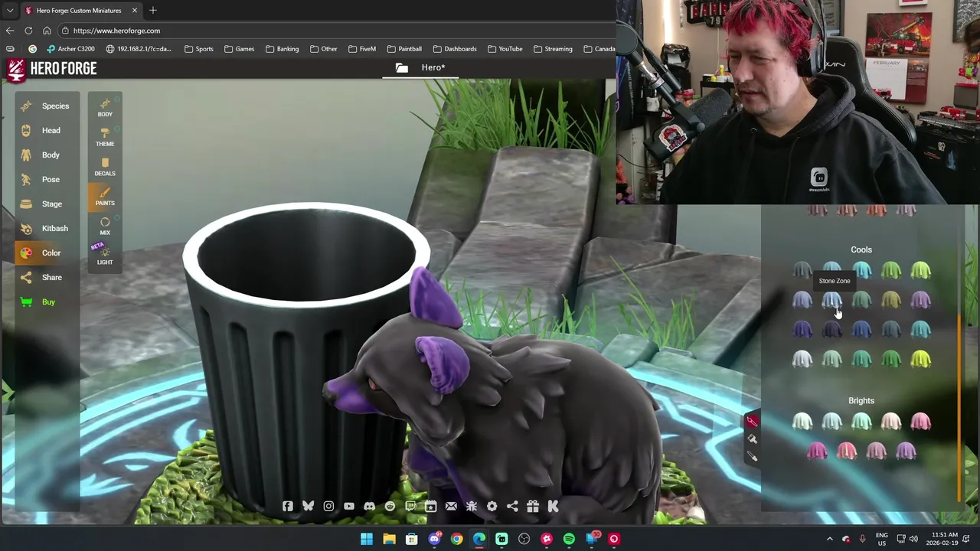Open a new browser tab

pos(153,11)
